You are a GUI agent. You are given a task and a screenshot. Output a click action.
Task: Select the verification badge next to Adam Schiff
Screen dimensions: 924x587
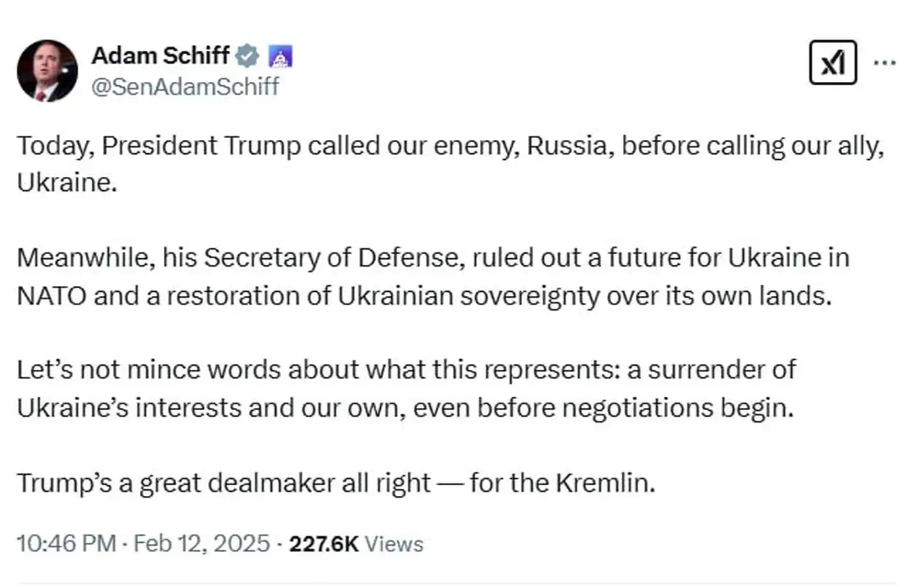point(247,56)
